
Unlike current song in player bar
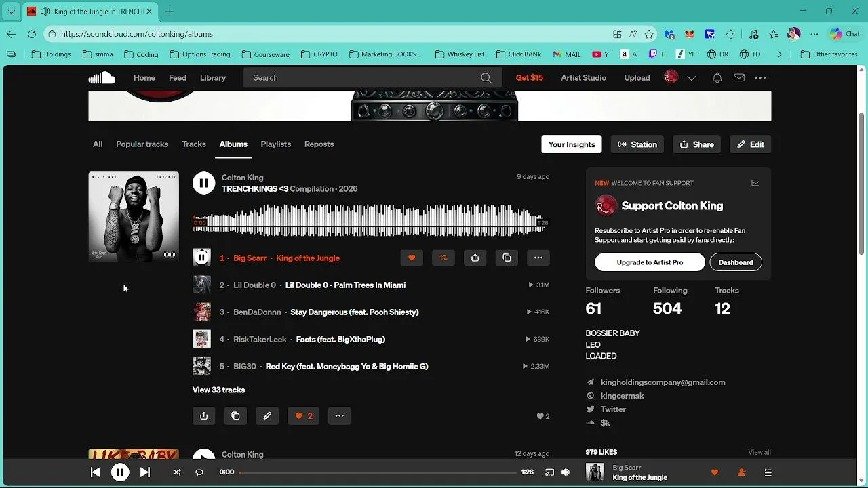714,472
